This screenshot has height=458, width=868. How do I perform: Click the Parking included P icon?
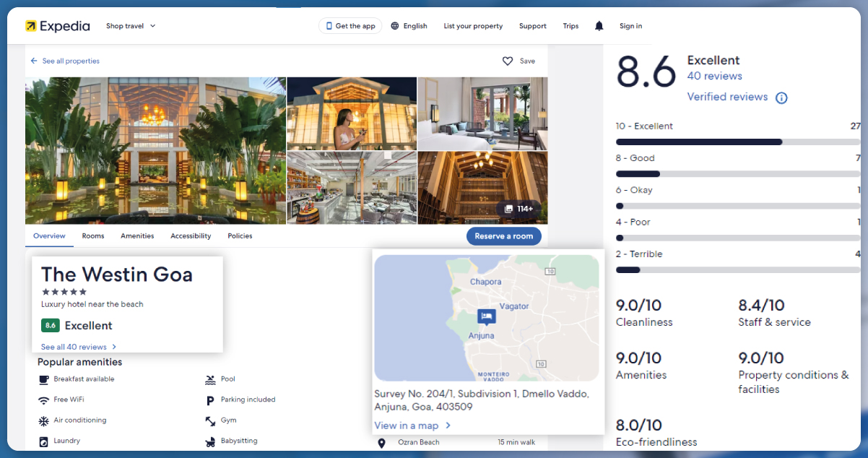210,400
